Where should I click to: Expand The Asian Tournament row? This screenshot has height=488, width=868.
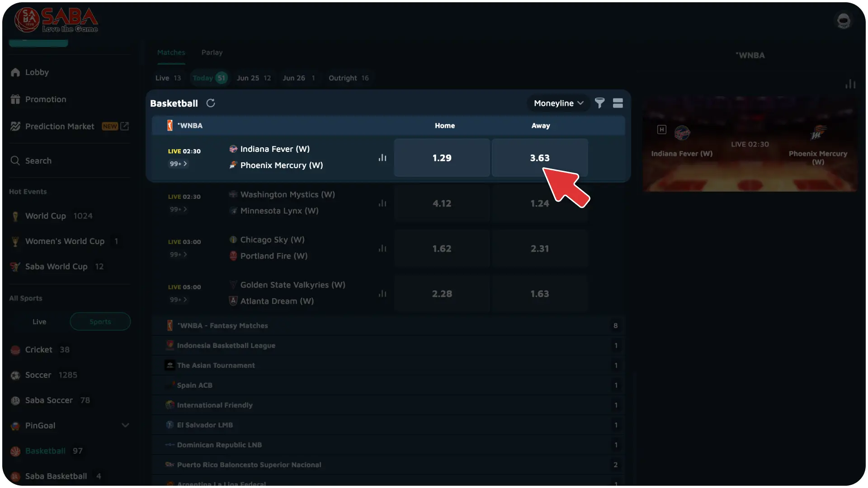(389, 366)
